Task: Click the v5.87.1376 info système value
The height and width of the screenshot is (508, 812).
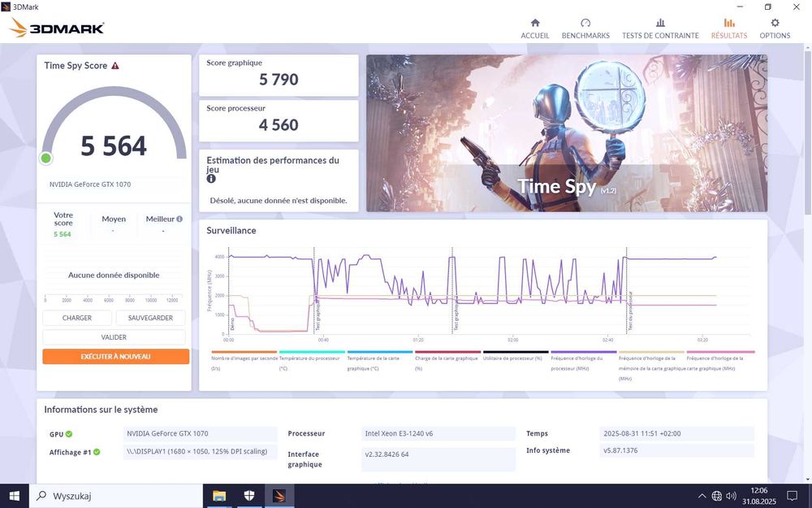Action: (x=676, y=450)
